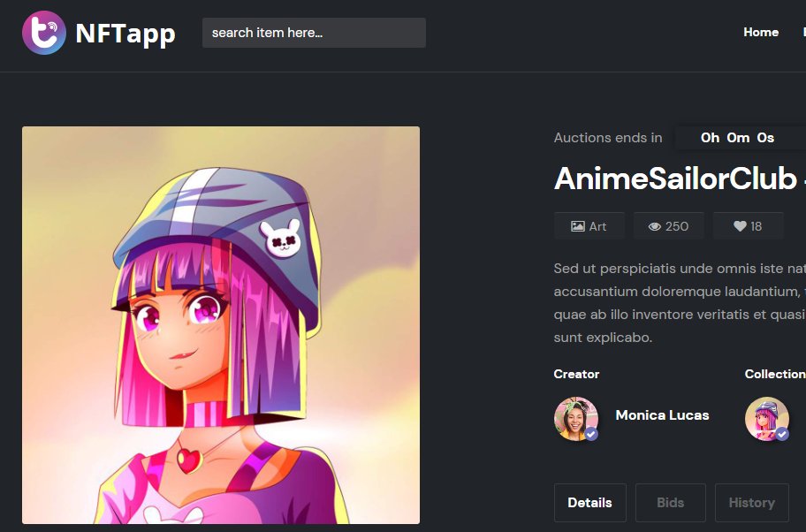This screenshot has height=532, width=806.
Task: Click the picture icon in Art tag
Action: tap(578, 226)
